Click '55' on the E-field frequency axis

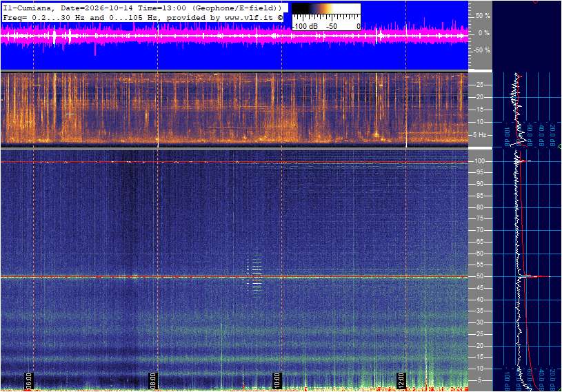tap(479, 265)
